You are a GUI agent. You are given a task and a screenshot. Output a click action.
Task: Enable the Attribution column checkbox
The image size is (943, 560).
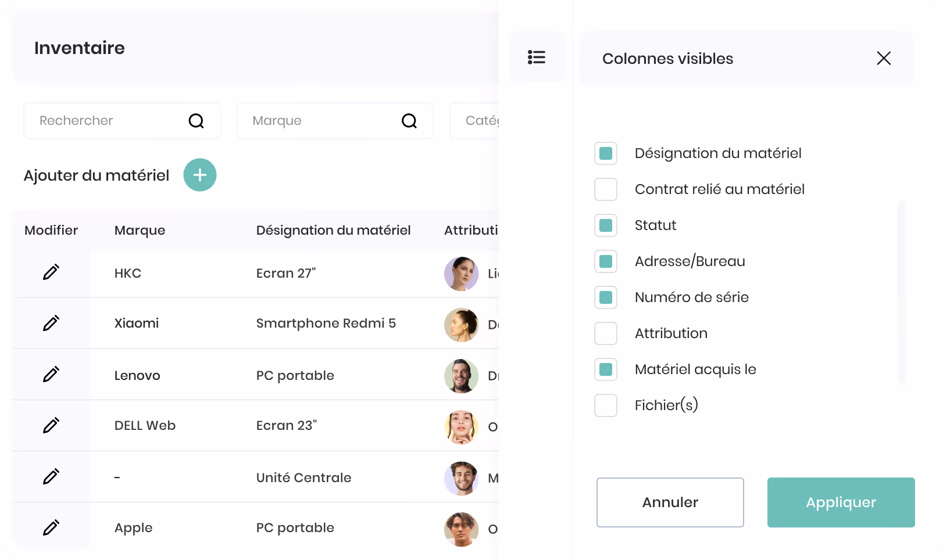[x=606, y=333]
